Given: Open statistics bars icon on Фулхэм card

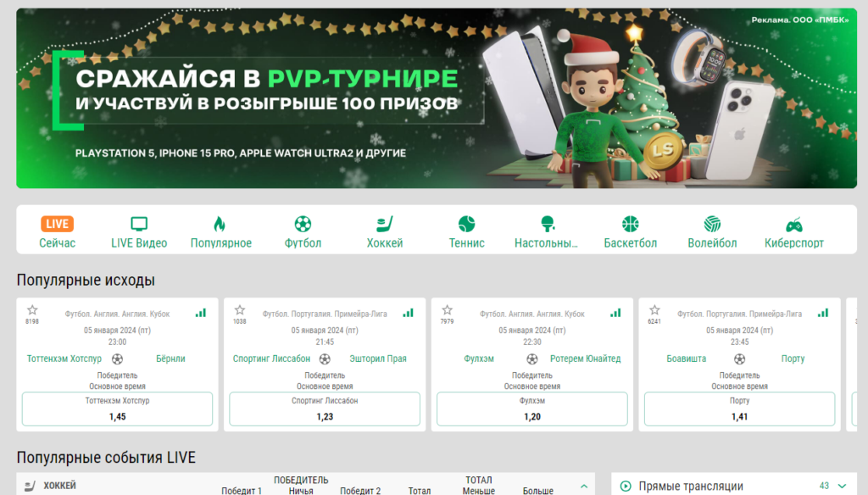Looking at the screenshot, I should pos(615,313).
